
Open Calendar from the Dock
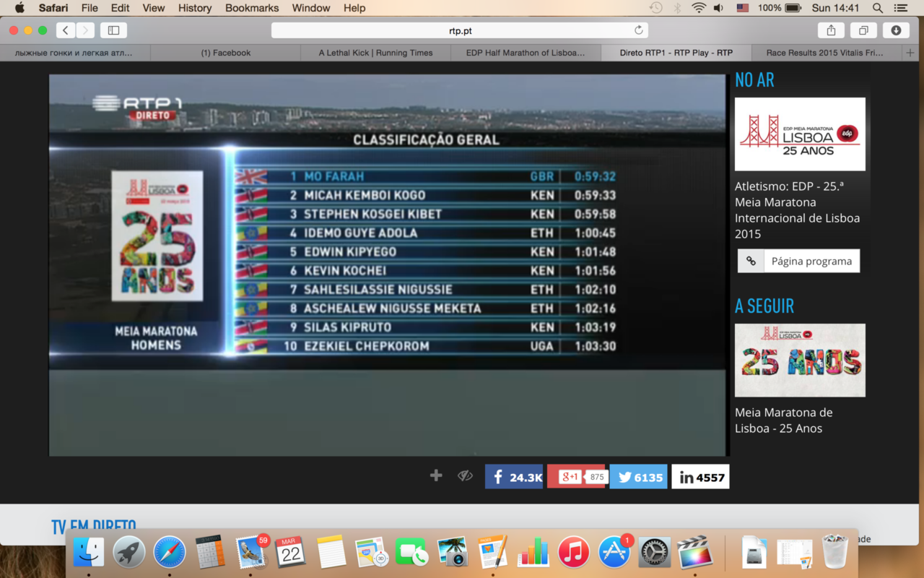click(291, 553)
